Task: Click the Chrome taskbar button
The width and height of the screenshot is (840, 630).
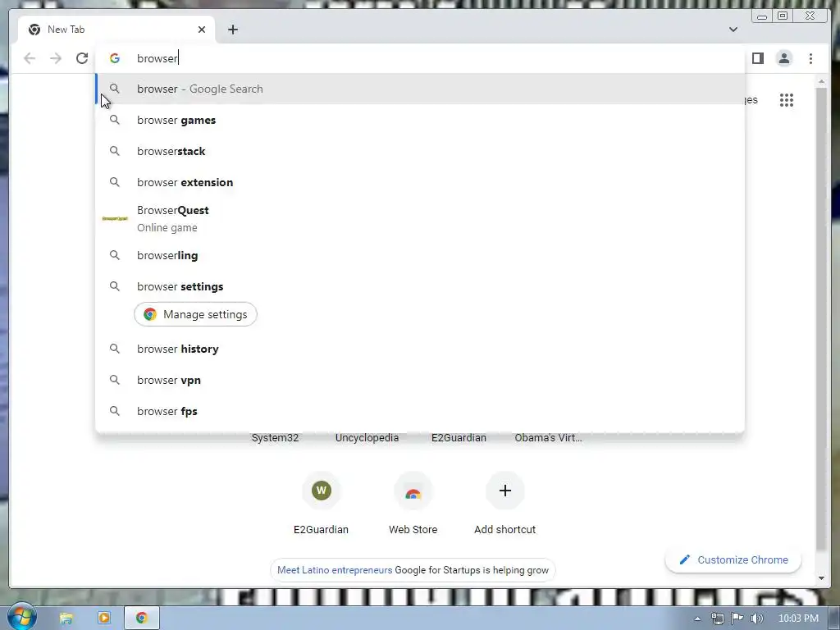Action: click(x=141, y=619)
